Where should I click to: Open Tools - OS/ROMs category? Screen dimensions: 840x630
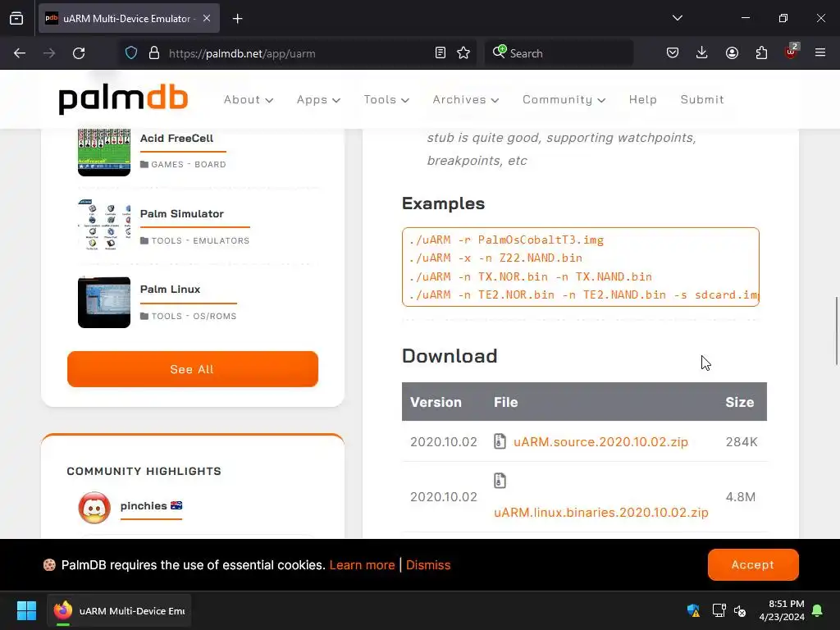[x=188, y=316]
